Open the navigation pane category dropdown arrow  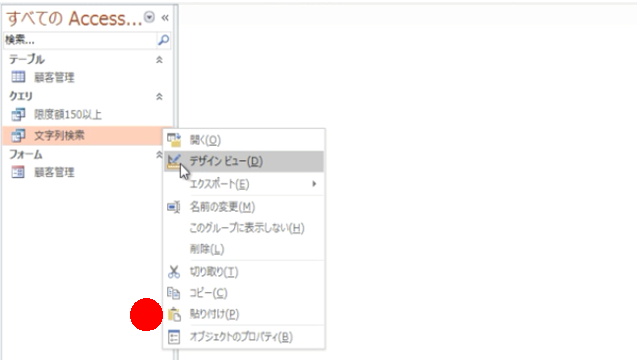(149, 17)
